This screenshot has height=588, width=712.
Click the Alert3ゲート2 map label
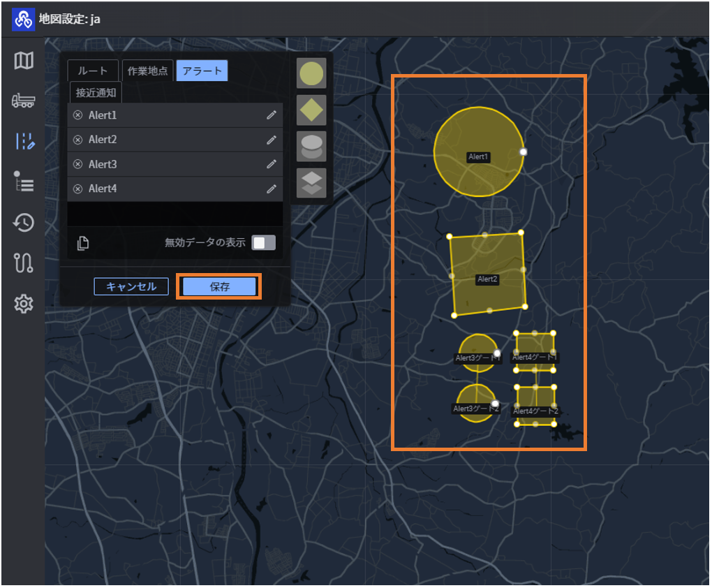[476, 409]
